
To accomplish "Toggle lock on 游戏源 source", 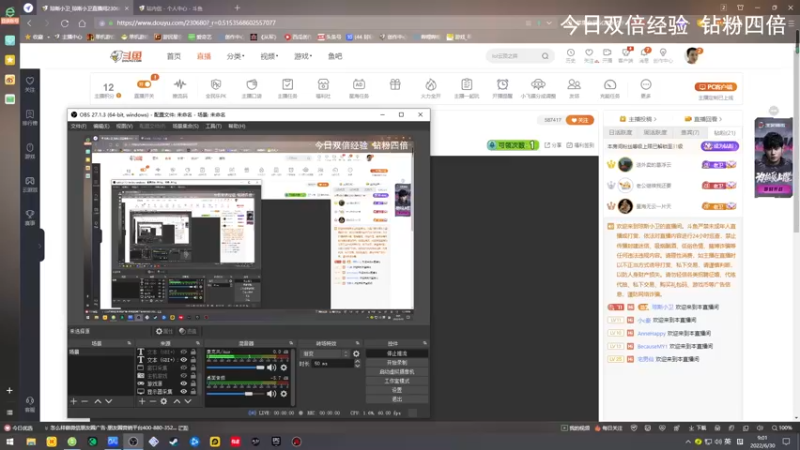I will coord(193,384).
